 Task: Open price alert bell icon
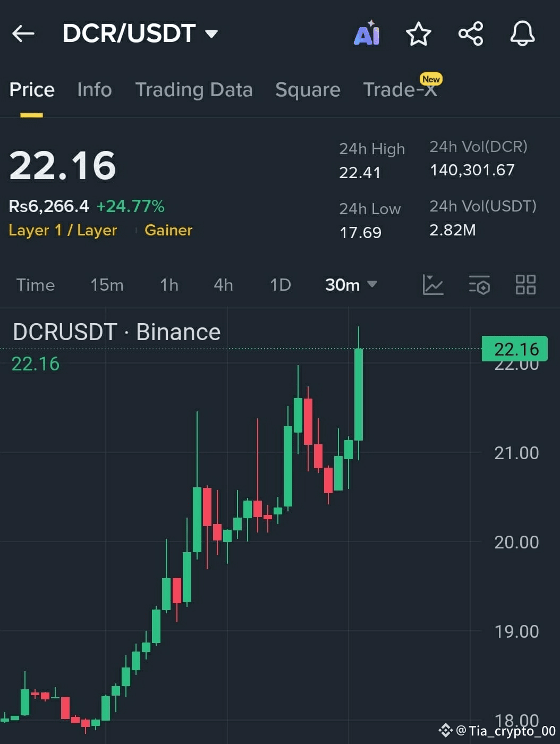click(522, 33)
